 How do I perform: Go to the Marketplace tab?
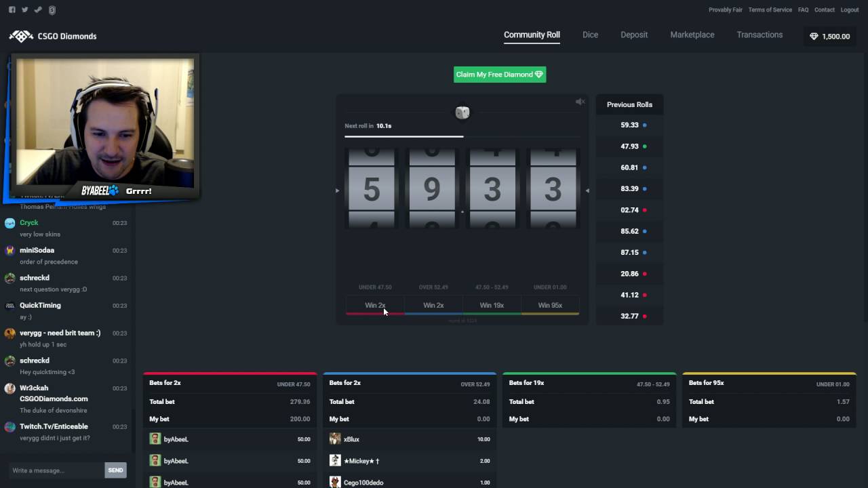692,35
